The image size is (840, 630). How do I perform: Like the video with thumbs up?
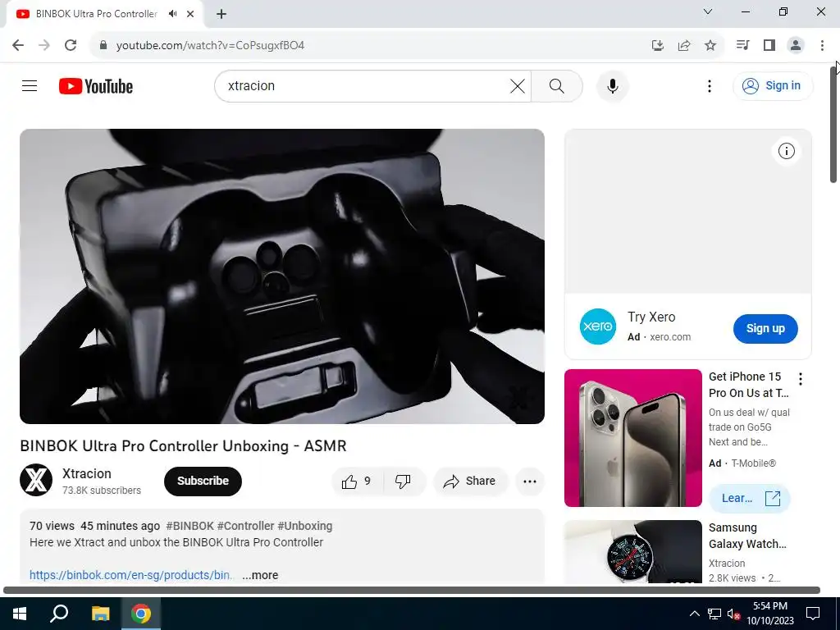pyautogui.click(x=357, y=481)
